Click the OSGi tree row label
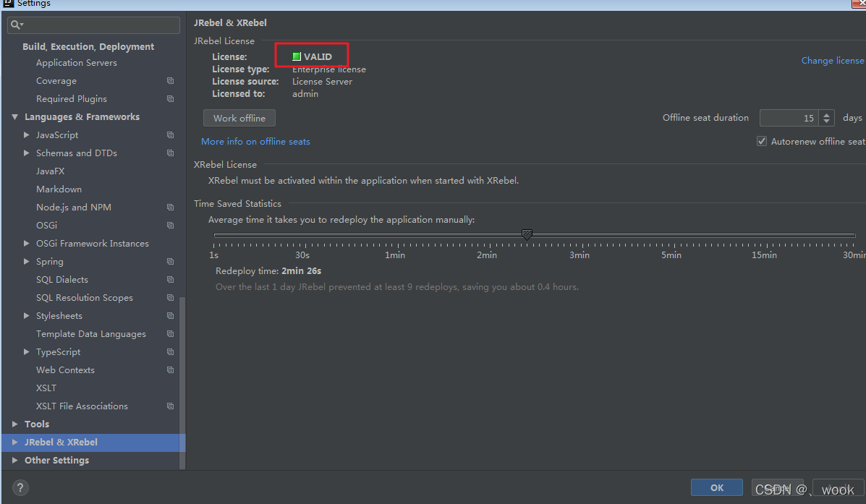Viewport: 866px width, 504px height. click(46, 225)
